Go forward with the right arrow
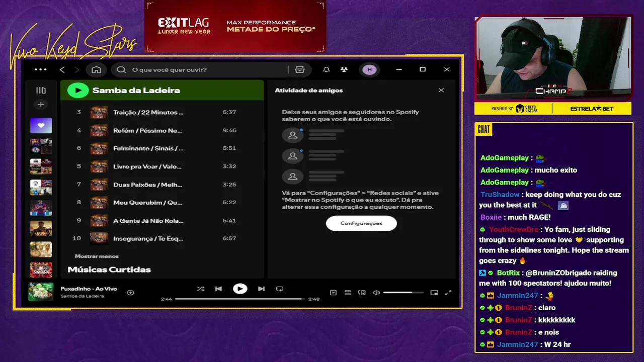The height and width of the screenshot is (362, 644). 76,69
